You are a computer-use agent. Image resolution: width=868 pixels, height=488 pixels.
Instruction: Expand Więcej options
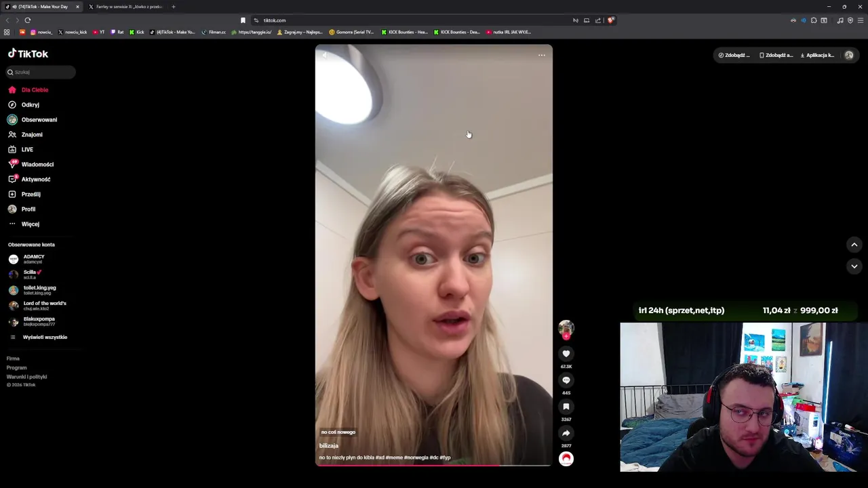coord(24,224)
